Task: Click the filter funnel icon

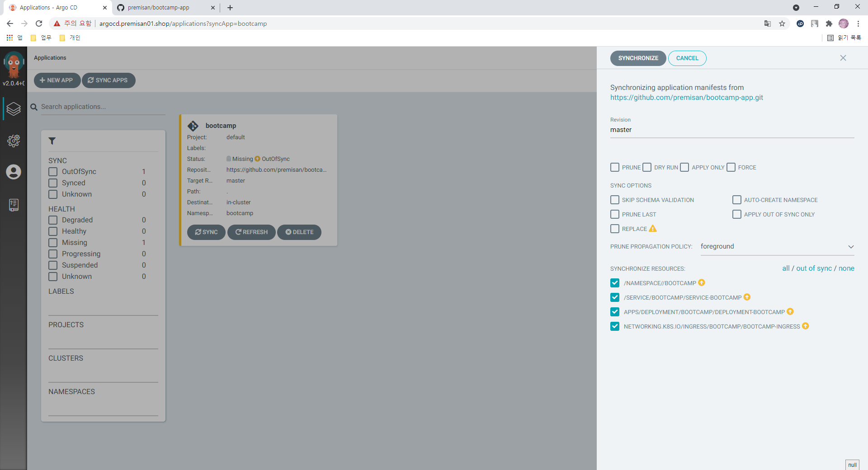Action: point(52,141)
